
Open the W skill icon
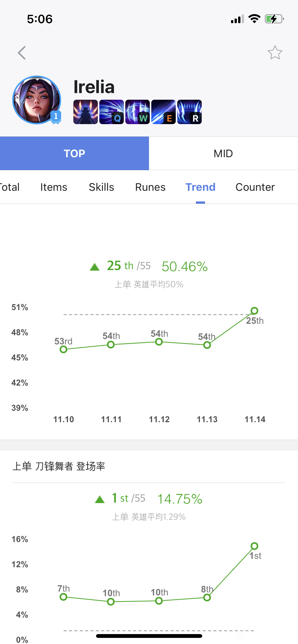[x=138, y=112]
